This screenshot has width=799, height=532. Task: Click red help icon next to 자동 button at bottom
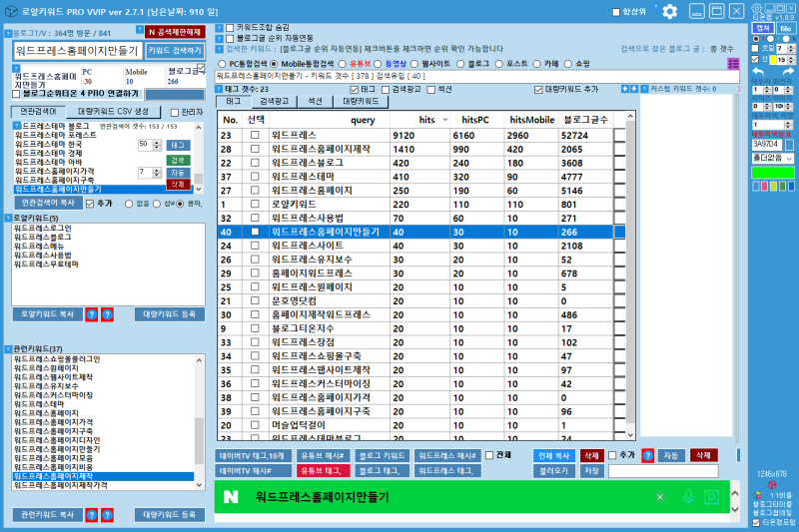point(647,455)
